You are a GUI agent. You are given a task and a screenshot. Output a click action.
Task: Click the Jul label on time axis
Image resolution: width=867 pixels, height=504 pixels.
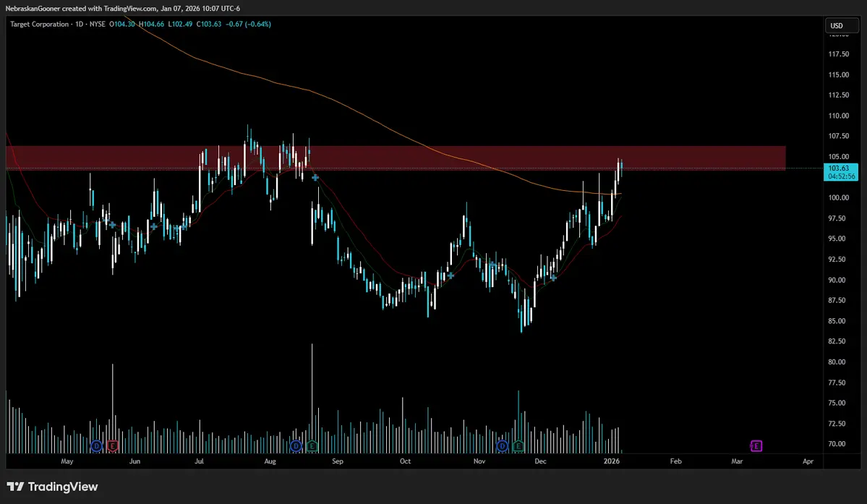(199, 461)
